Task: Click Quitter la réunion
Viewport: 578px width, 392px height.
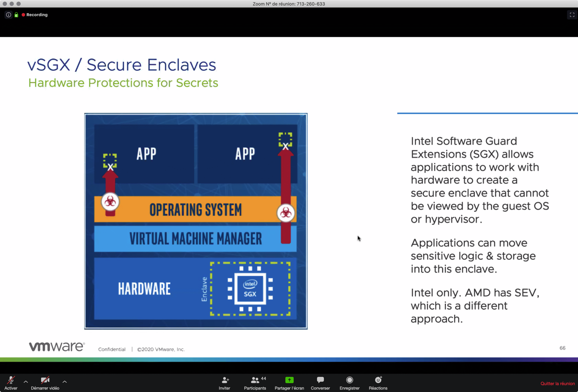Action: tap(557, 384)
